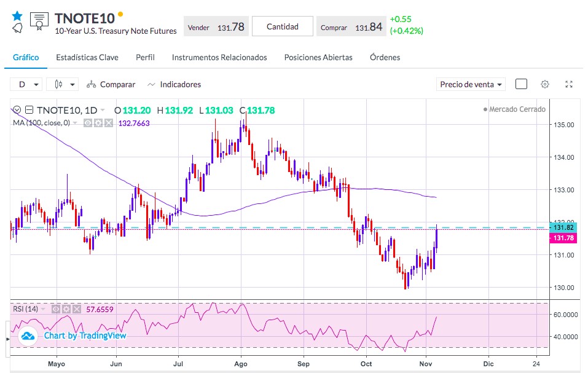Hide the RSI indicator with the eye icon
This screenshot has width=588, height=373.
coord(56,309)
